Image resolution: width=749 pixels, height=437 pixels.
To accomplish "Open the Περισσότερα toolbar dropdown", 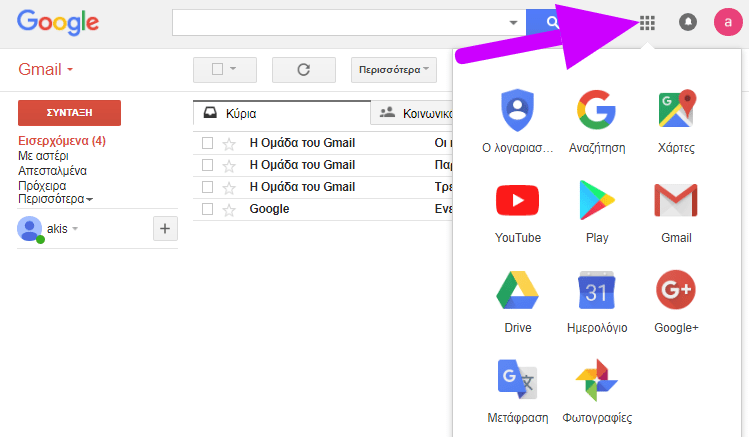I will click(x=394, y=70).
